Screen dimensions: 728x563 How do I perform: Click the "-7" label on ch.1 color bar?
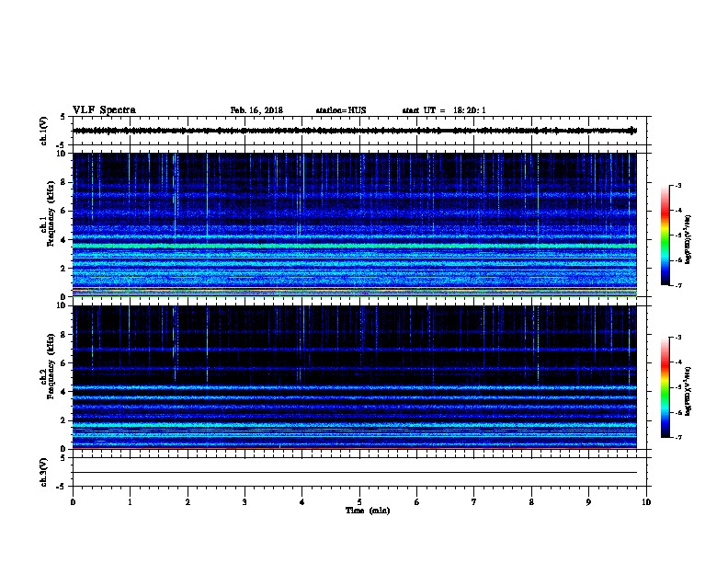(x=678, y=285)
